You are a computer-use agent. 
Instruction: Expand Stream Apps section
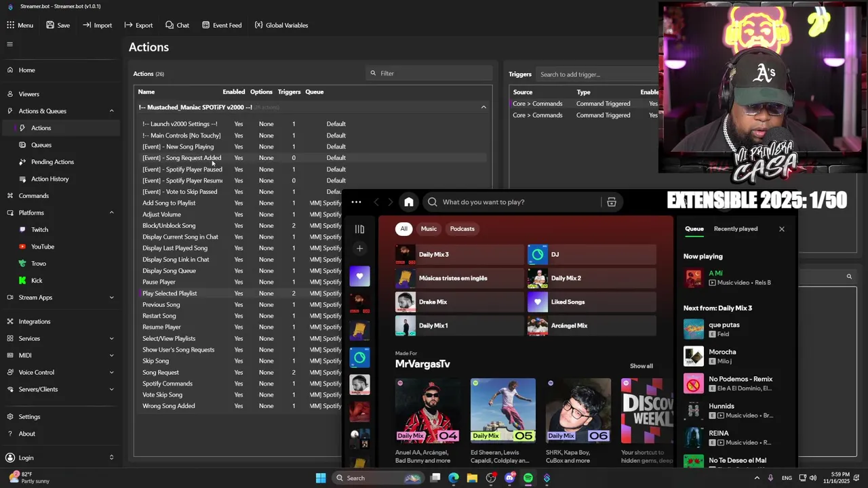[111, 298]
